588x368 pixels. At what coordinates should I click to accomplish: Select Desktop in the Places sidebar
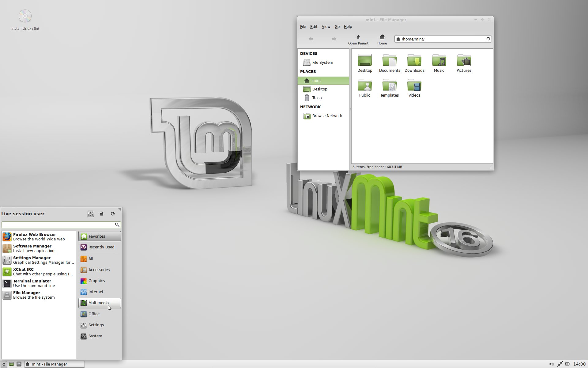(323, 89)
